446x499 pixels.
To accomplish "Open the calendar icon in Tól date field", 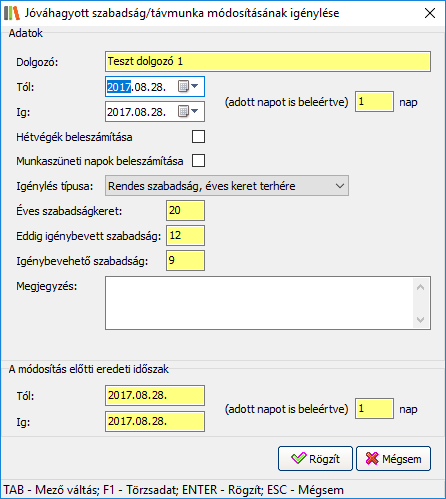I will point(183,86).
